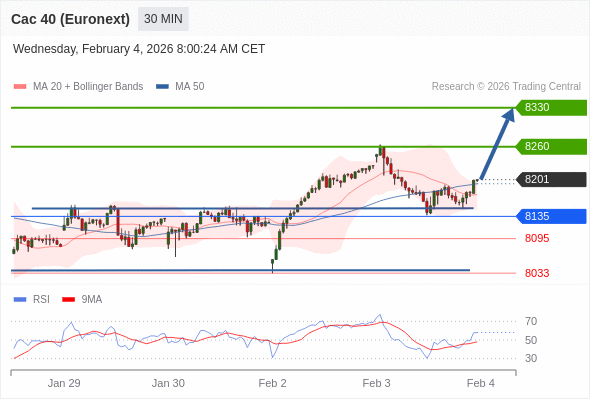Click the 8330 green target label

[551, 108]
